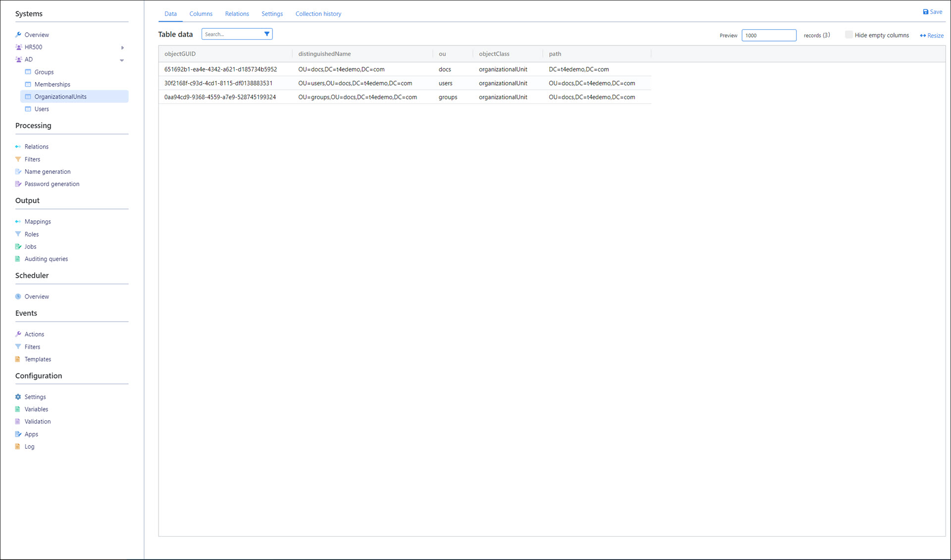
Task: Collapse the AD system tree
Action: click(122, 60)
